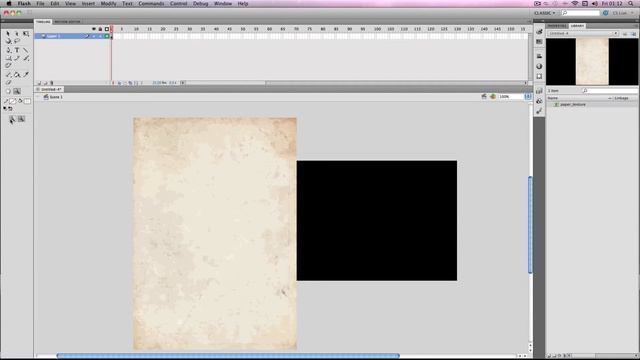
Task: Open the Swatches panel from the dock
Action: pyautogui.click(x=539, y=42)
